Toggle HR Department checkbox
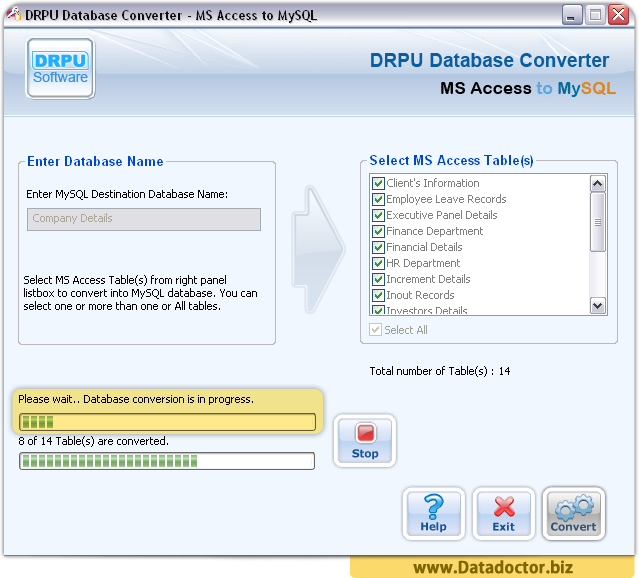This screenshot has width=639, height=578. (378, 263)
